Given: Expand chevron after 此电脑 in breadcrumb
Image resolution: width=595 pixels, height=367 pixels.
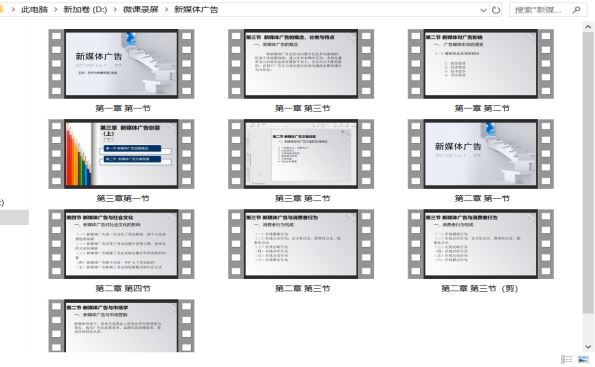Looking at the screenshot, I should point(55,10).
